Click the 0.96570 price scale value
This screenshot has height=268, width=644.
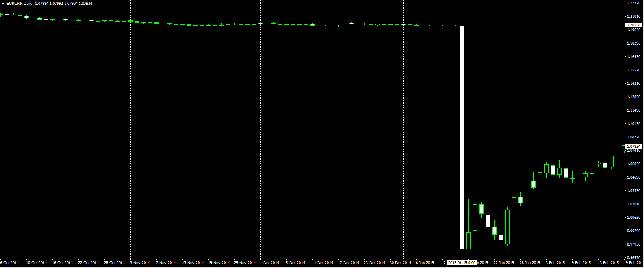pos(633,258)
